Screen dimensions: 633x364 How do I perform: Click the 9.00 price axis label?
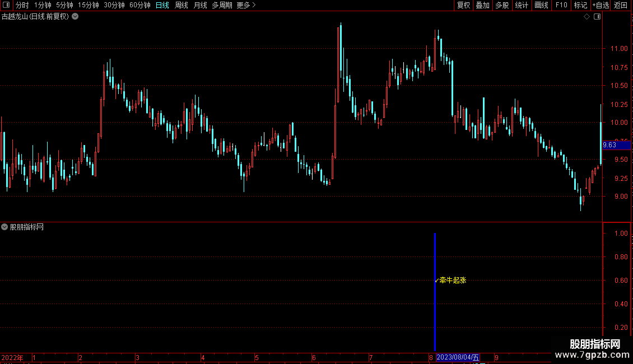tap(621, 196)
